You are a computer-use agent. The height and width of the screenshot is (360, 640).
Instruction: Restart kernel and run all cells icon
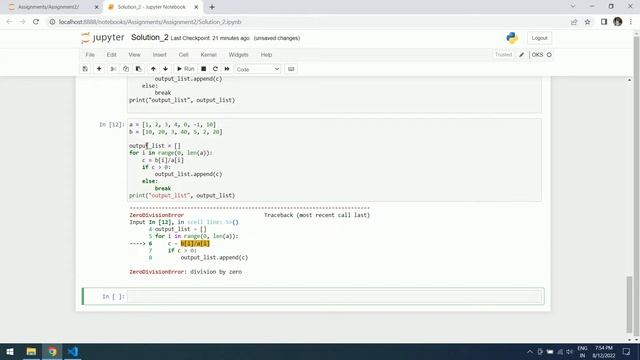(x=227, y=69)
